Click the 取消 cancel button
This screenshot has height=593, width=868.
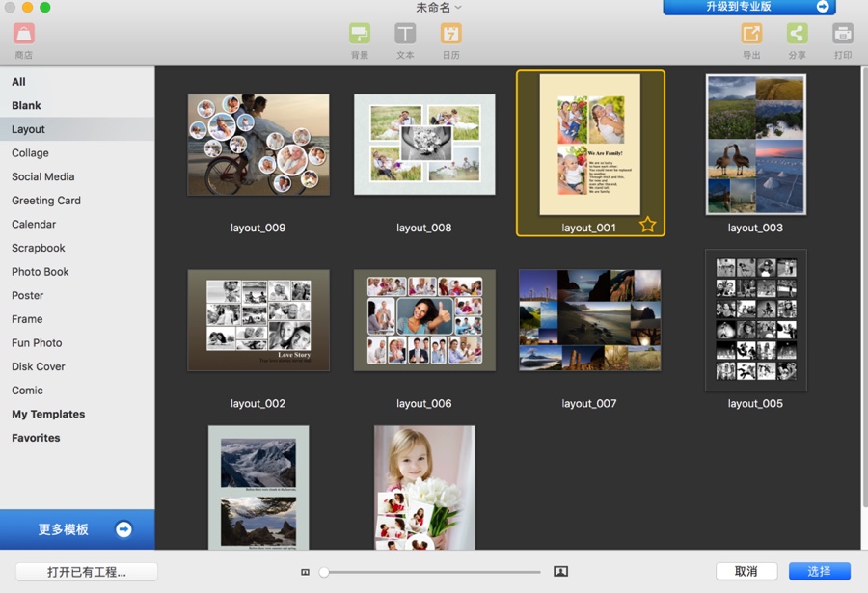pyautogui.click(x=746, y=572)
